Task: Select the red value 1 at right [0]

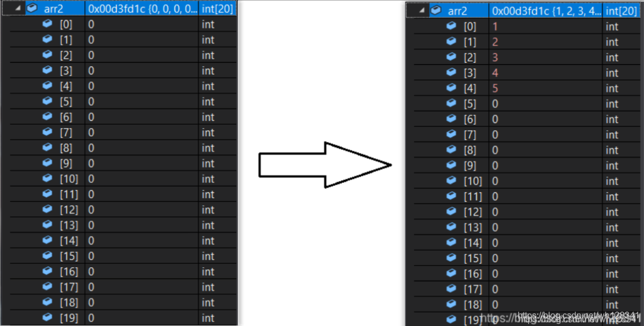Action: (x=495, y=27)
